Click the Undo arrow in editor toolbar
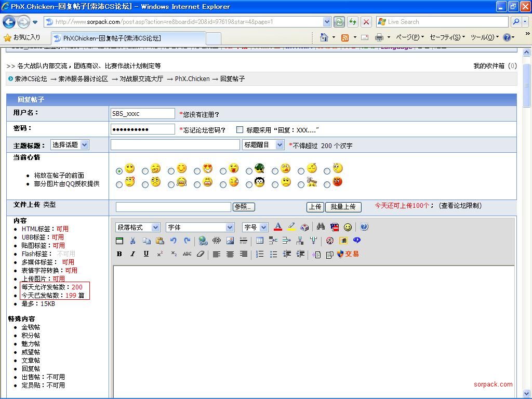 pos(174,241)
